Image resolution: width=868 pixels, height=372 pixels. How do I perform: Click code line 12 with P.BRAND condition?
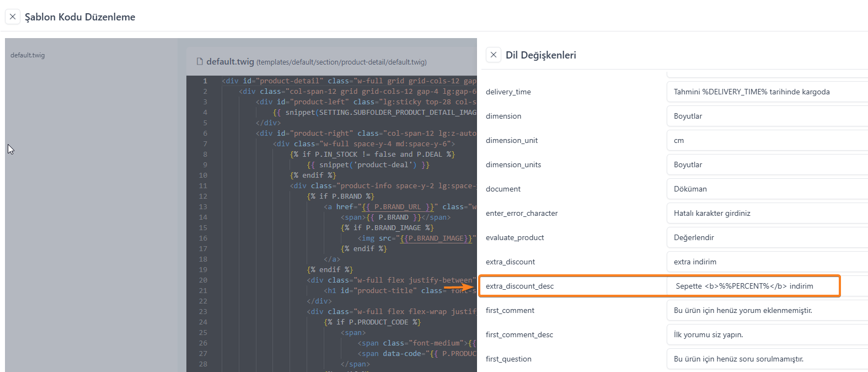pyautogui.click(x=340, y=196)
